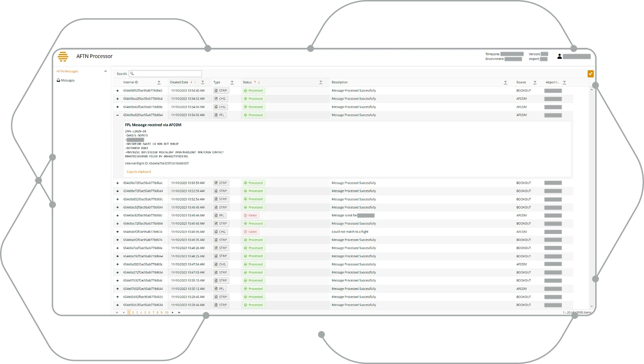The height and width of the screenshot is (364, 644).
Task: Click BOOKOUT source in row 654e0bf02f0ac95ab778d6e2
Action: [x=524, y=91]
